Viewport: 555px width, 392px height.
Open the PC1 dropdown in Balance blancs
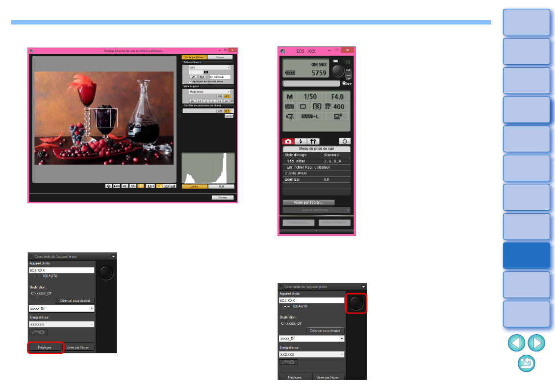[203, 77]
